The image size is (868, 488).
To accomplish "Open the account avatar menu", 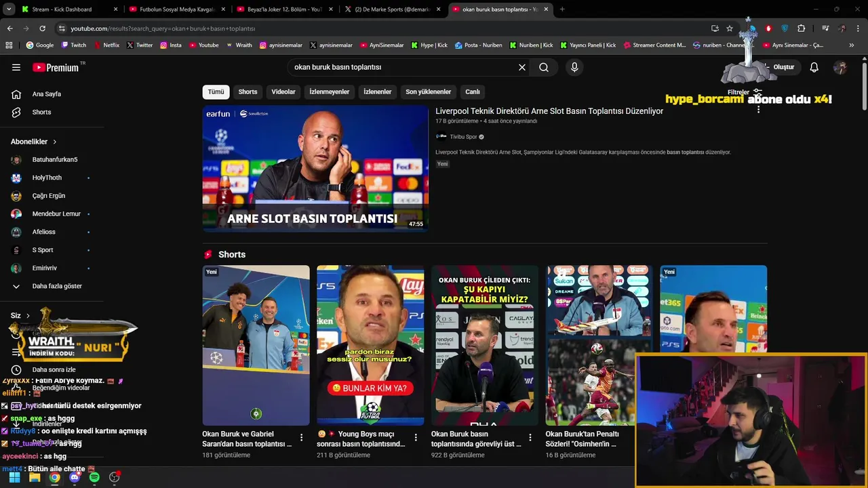I will coord(840,67).
